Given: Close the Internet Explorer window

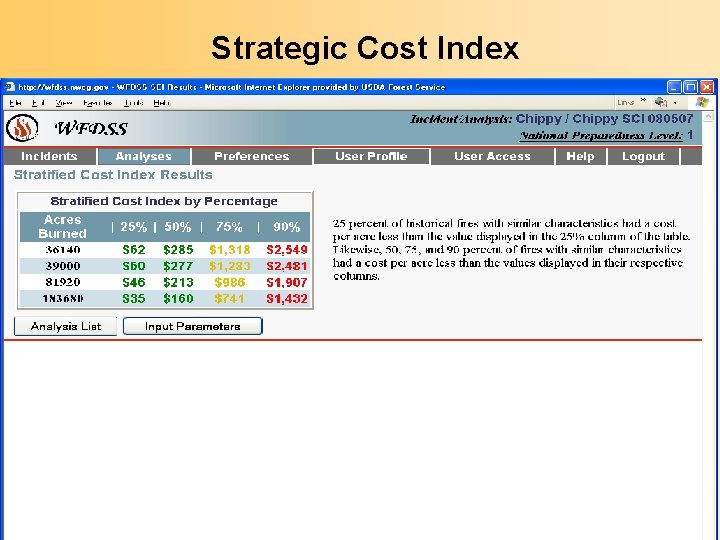Looking at the screenshot, I should tap(707, 87).
